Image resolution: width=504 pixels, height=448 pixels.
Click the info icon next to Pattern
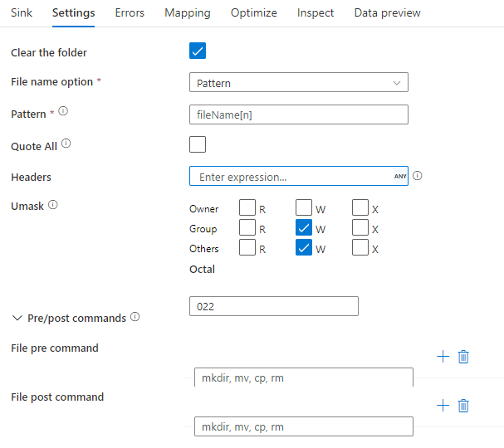pos(63,112)
